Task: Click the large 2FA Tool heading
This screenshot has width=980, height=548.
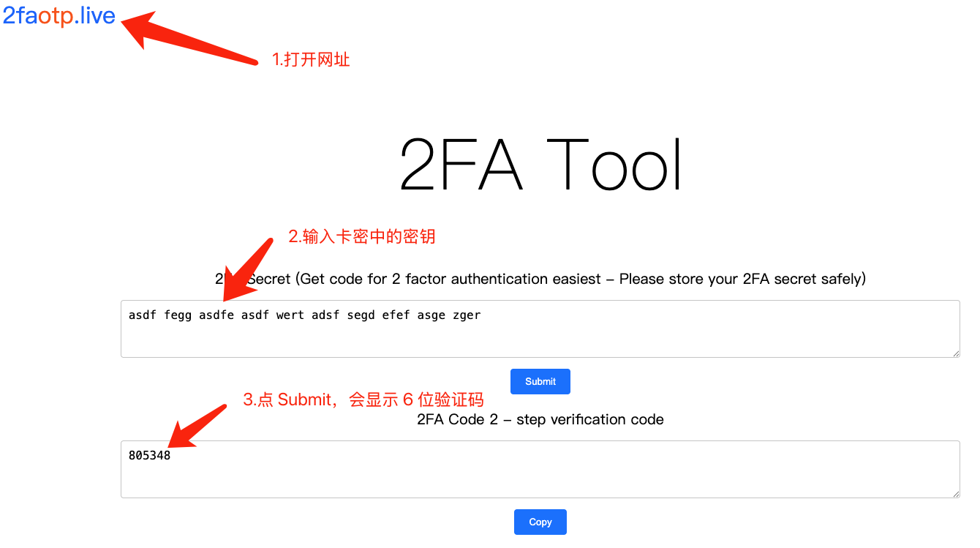Action: click(x=540, y=165)
